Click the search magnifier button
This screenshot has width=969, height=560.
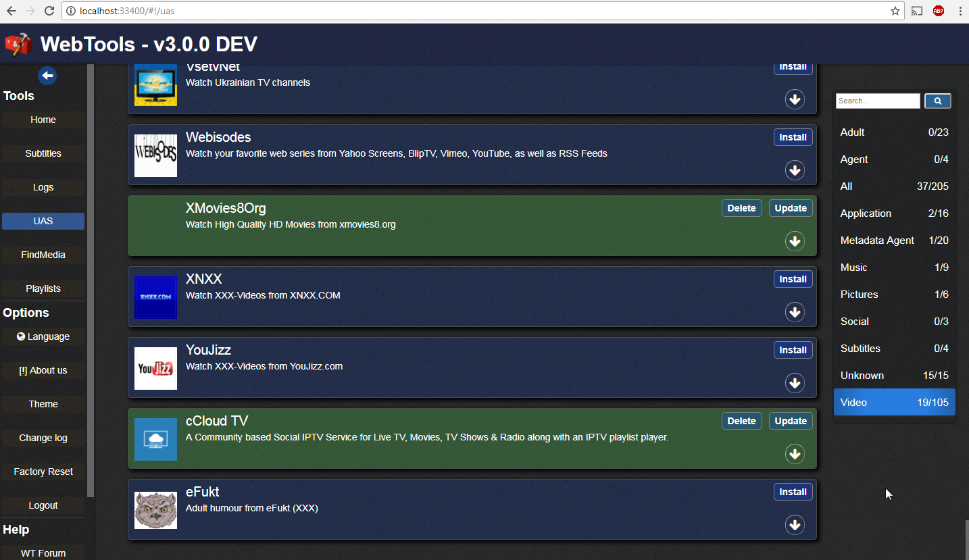coord(937,101)
